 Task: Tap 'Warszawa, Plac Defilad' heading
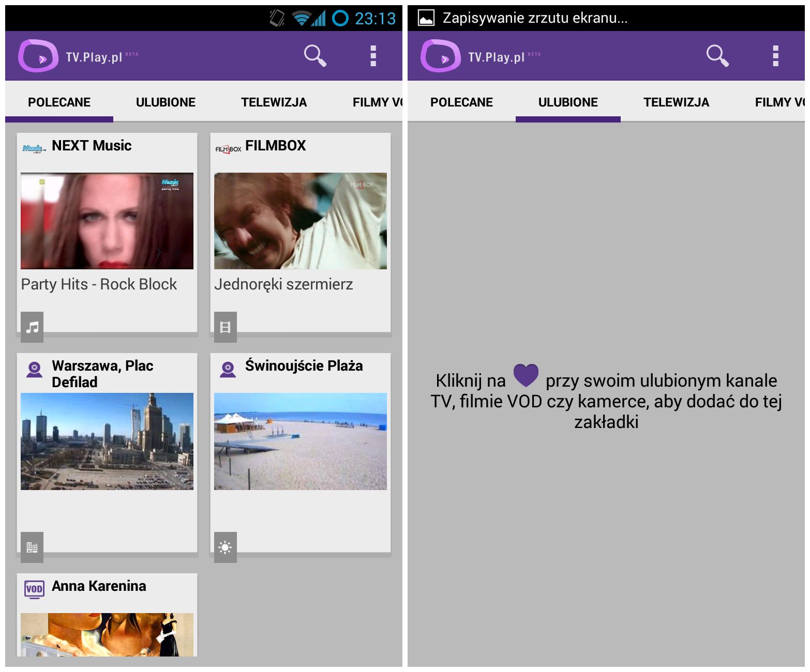102,374
